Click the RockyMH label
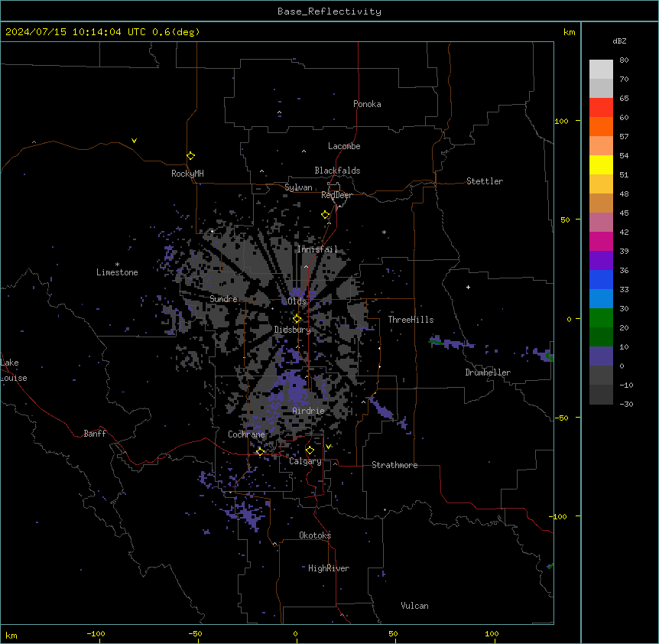Viewport: 659px width, 644px height. coord(187,174)
